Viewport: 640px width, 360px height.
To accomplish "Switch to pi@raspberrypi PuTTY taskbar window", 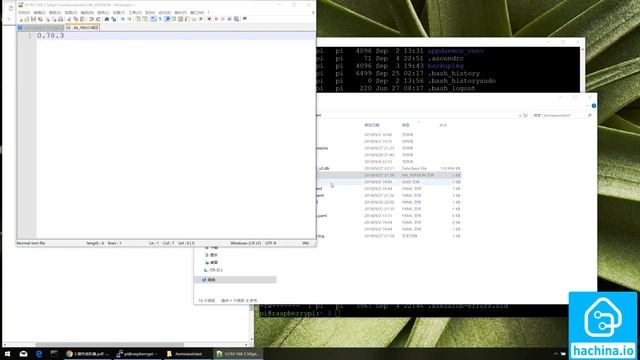I will 137,353.
